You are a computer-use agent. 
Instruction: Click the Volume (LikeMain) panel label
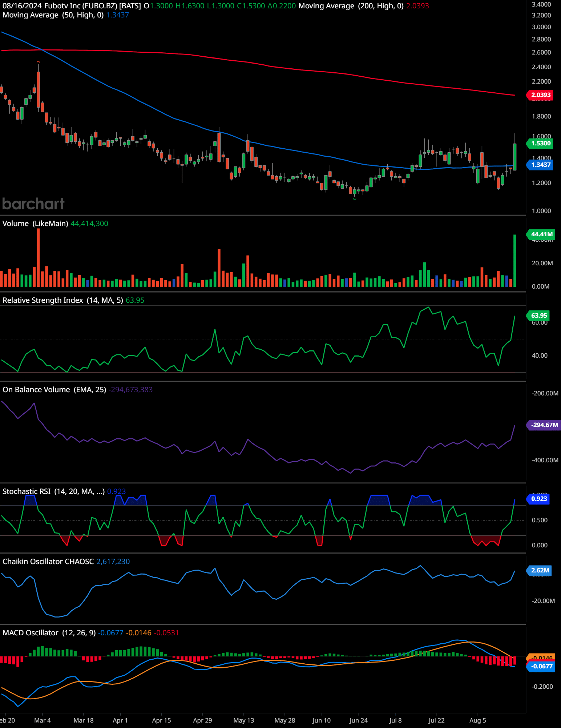[35, 224]
